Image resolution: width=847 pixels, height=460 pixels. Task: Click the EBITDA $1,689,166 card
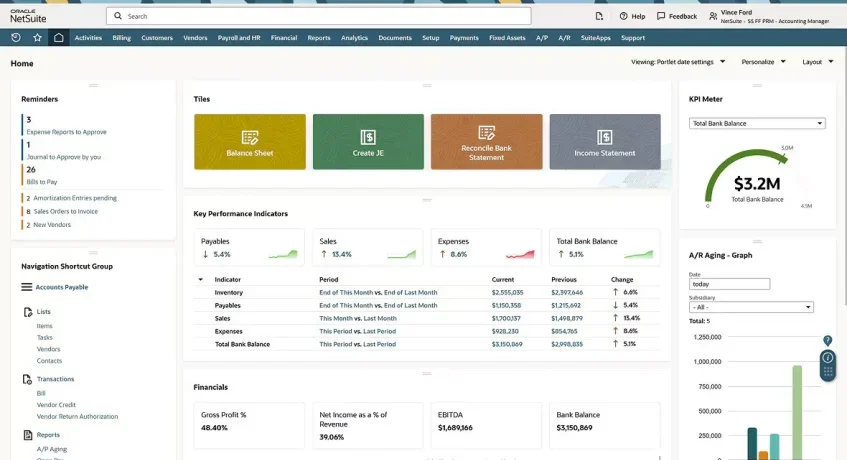click(486, 425)
